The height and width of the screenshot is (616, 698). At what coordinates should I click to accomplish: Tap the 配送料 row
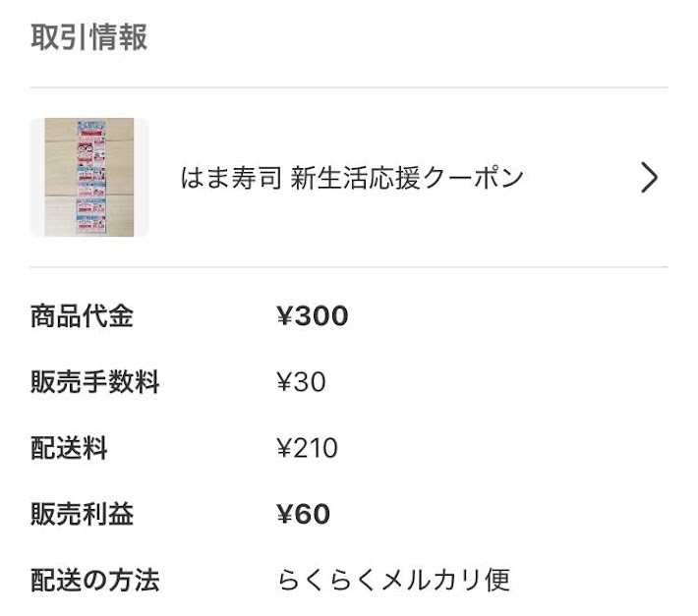pyautogui.click(x=349, y=448)
